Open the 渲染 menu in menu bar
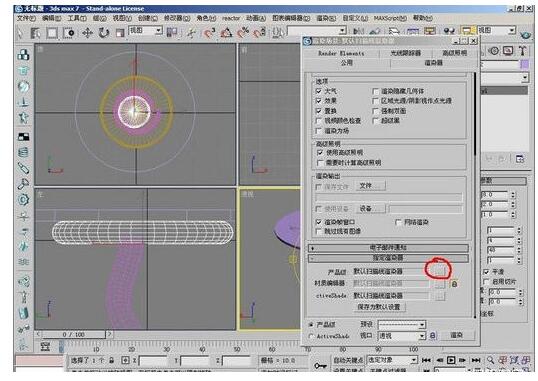This screenshot has height=381, width=538. (326, 18)
